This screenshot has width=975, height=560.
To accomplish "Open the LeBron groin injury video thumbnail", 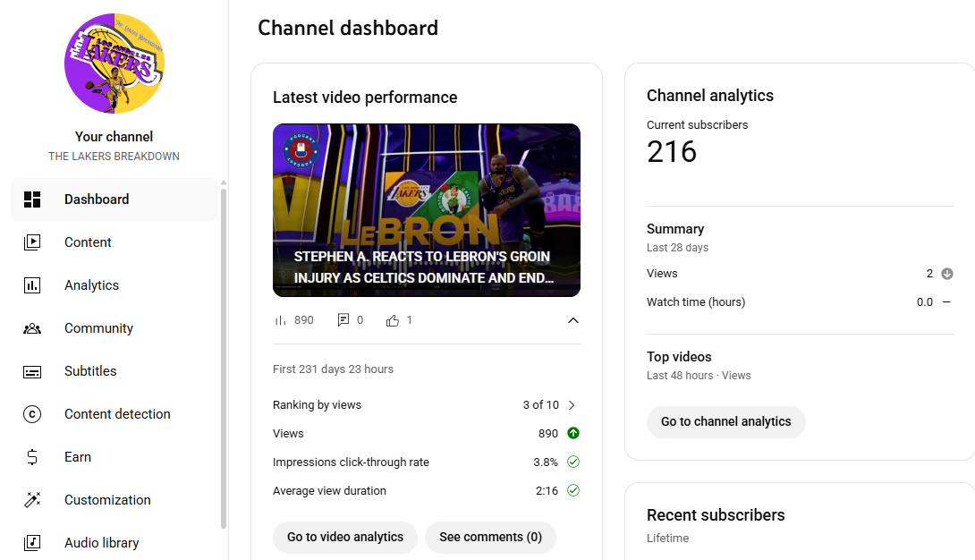I will tap(427, 210).
